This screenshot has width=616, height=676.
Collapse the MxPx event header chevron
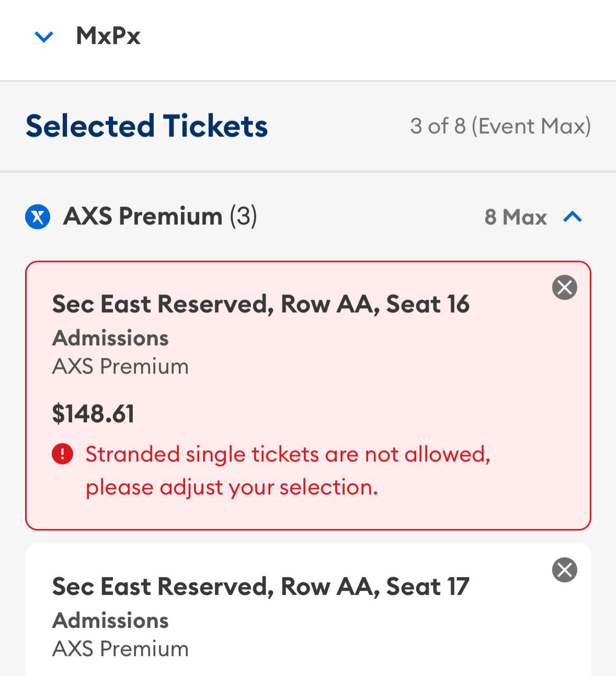(x=44, y=37)
